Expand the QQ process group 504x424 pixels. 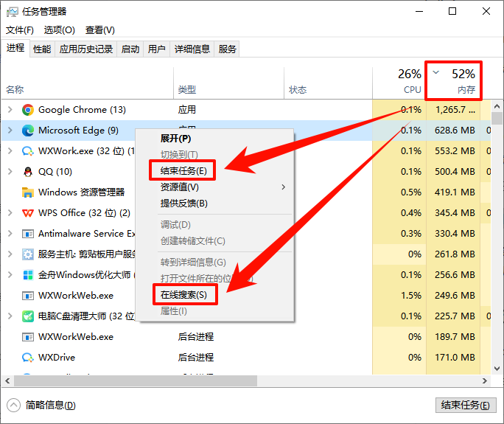tap(10, 172)
